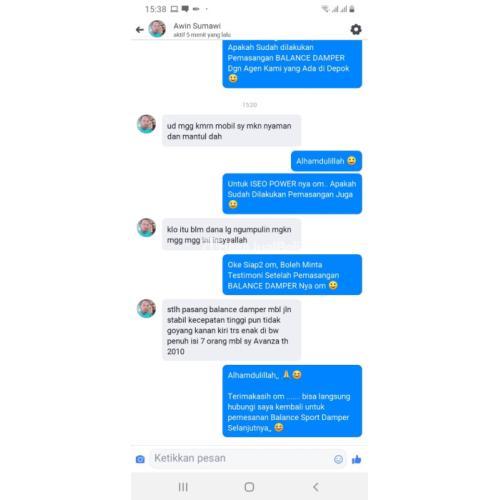Tap the 'Oke Siap2 om' testimonial request bubble
This screenshot has width=500, height=500.
tap(292, 275)
